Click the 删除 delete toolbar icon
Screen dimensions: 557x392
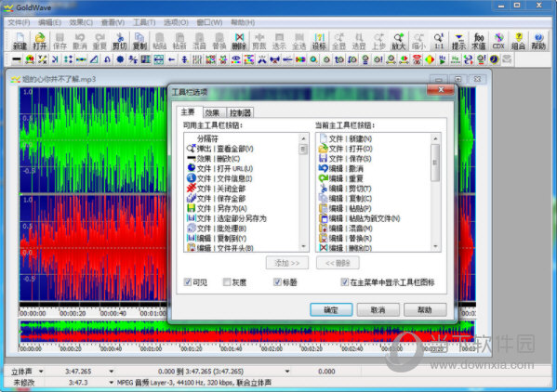pos(239,41)
